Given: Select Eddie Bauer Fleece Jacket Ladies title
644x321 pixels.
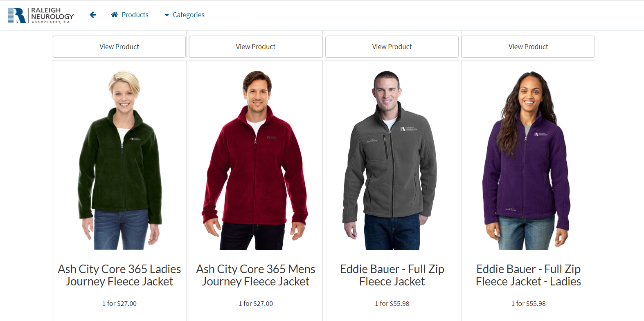Looking at the screenshot, I should click(x=528, y=275).
